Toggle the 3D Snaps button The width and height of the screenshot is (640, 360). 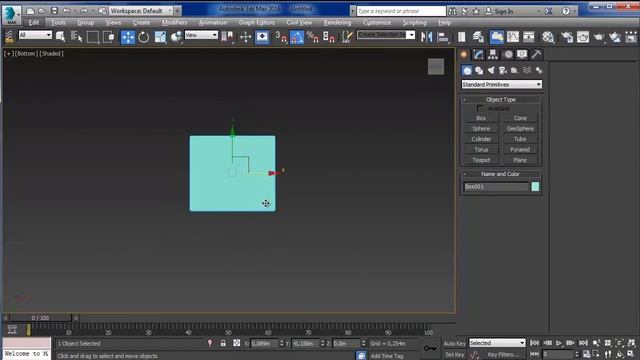click(280, 37)
